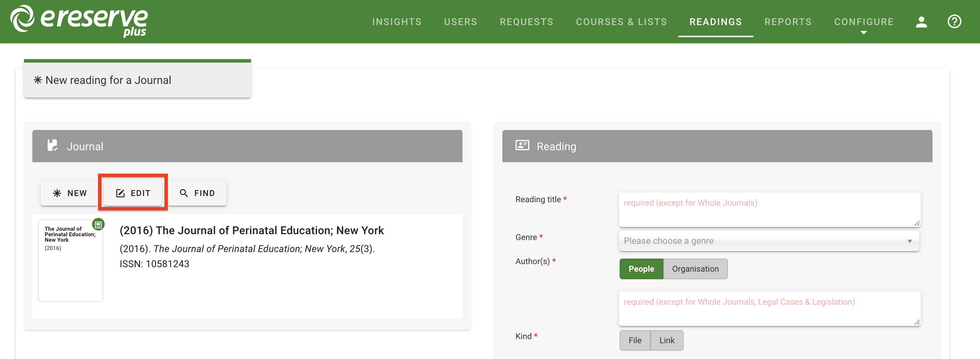Open the Requests menu item

[x=526, y=22]
